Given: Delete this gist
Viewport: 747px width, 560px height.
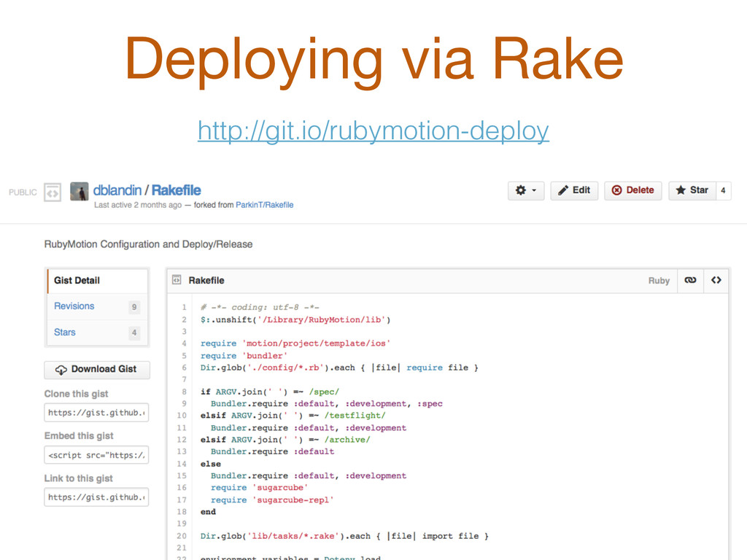Looking at the screenshot, I should coord(632,190).
